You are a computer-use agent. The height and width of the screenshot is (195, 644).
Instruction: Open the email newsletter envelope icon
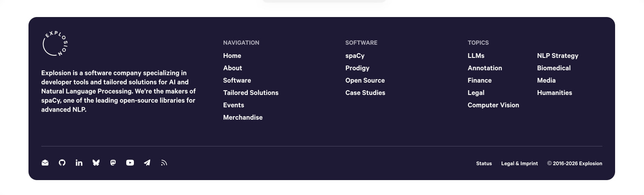[45, 163]
